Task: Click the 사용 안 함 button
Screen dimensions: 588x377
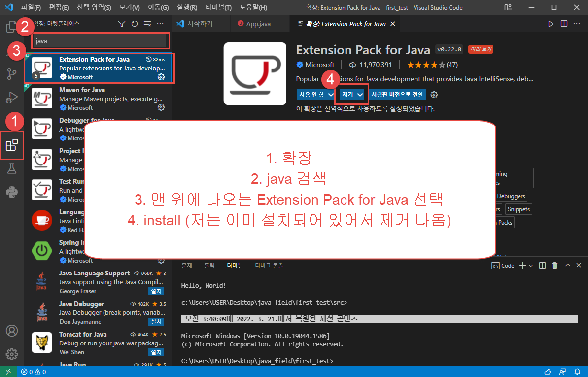Action: (x=311, y=95)
